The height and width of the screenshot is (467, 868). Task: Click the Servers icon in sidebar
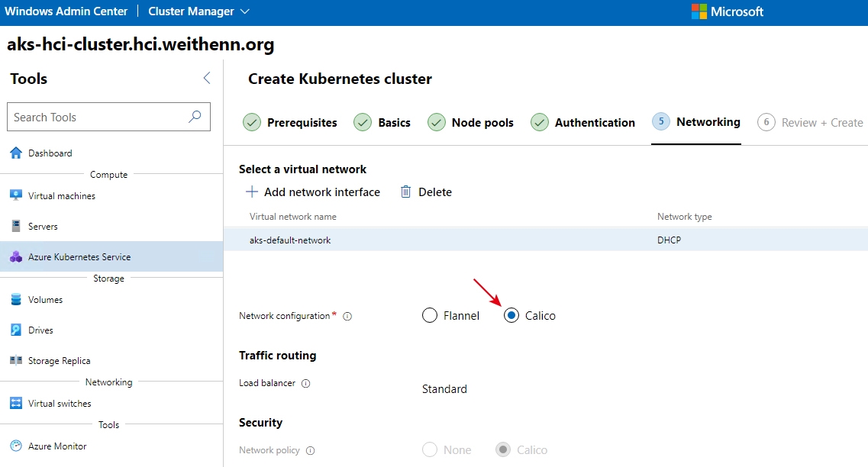(16, 227)
